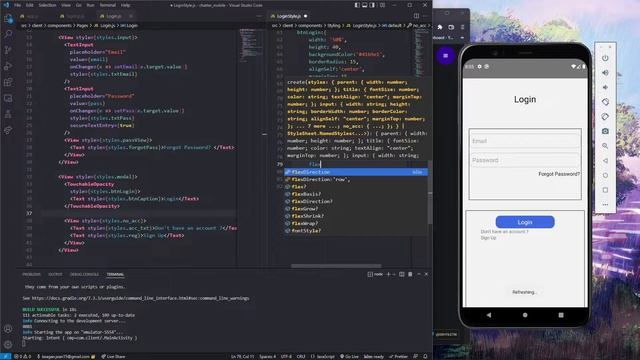Select the flexDirection: 'row' suggestion
Viewport: 640px width, 360px height.
point(356,180)
